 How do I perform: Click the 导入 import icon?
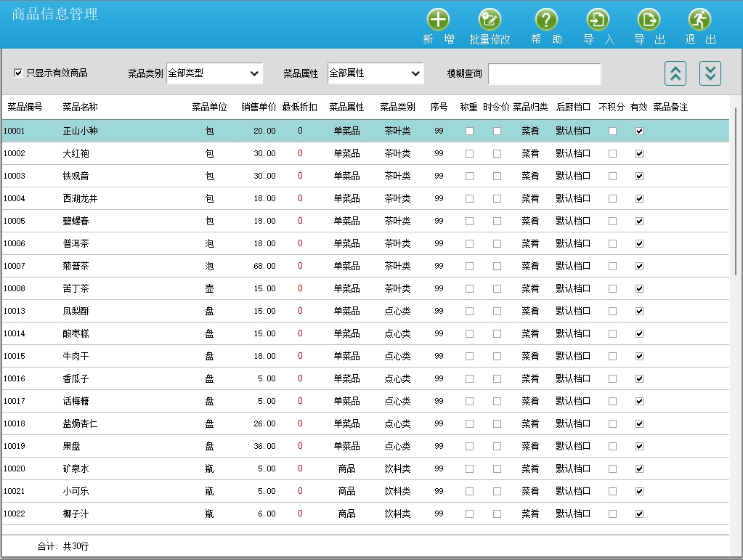coord(598,20)
